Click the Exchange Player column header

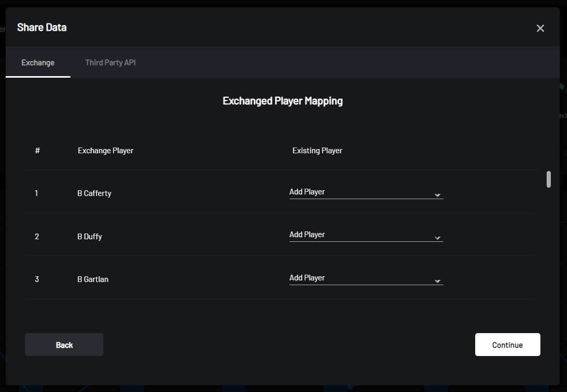[105, 150]
